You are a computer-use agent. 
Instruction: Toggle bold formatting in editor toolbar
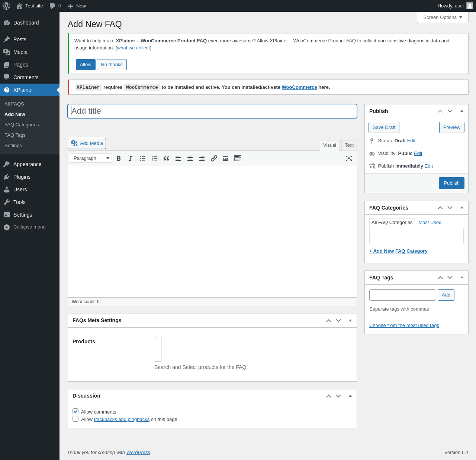119,158
